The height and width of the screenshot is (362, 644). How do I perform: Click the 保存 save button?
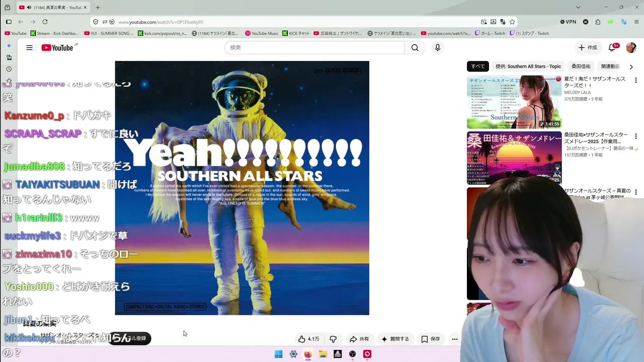coord(431,339)
